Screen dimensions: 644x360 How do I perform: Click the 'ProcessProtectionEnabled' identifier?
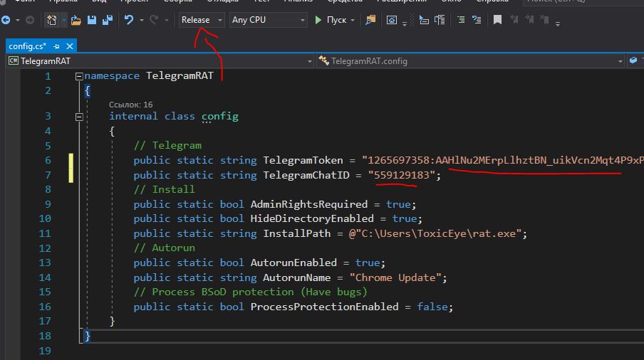[324, 307]
